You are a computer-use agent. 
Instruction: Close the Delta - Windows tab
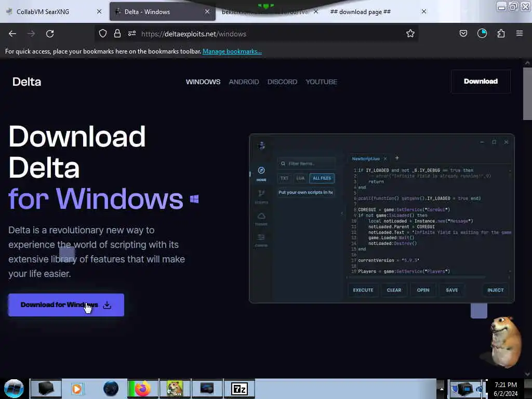[207, 11]
